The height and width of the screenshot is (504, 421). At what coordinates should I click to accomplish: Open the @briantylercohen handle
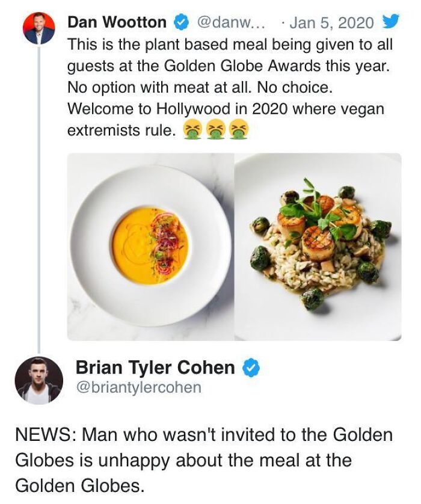pos(138,387)
